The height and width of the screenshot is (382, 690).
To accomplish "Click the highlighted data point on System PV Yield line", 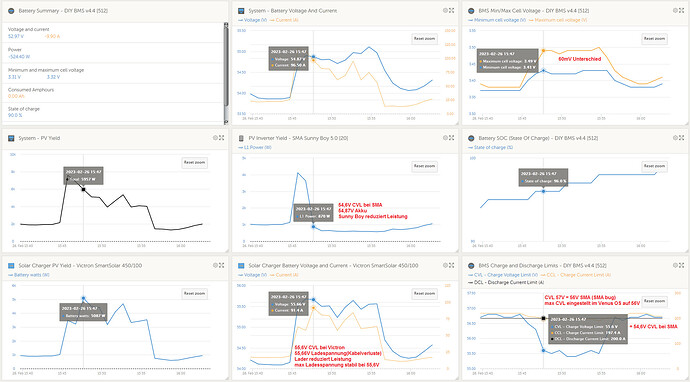I will click(x=84, y=189).
